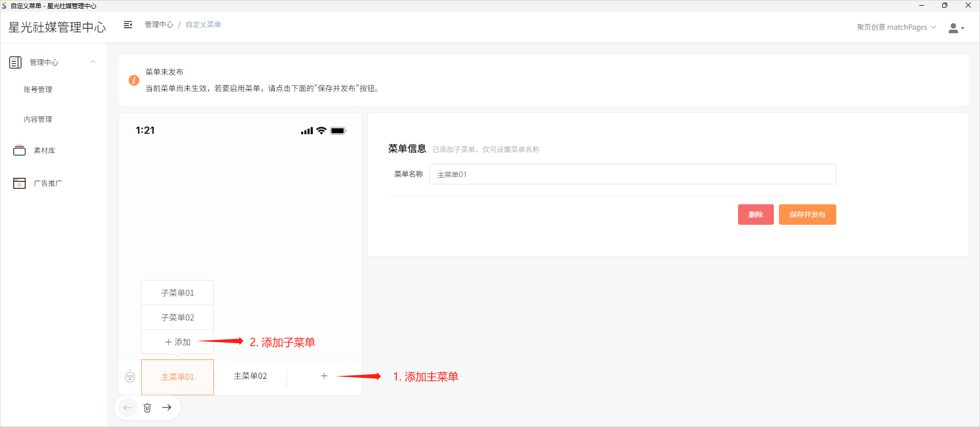Close the application window
The image size is (980, 427).
[968, 6]
